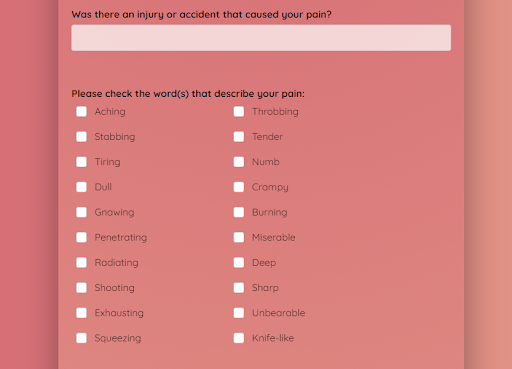Check the Throbbing checkbox
This screenshot has width=512, height=369.
pos(239,111)
